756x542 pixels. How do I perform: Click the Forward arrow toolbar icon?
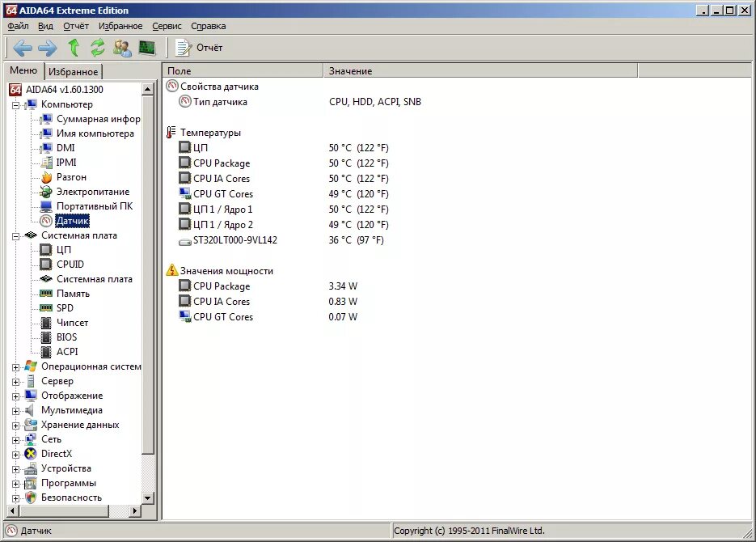tap(47, 48)
